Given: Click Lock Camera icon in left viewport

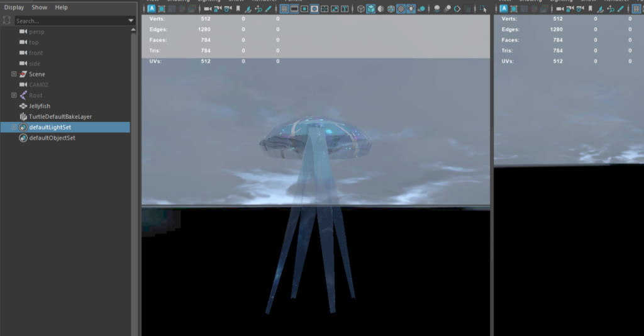Looking at the screenshot, I should click(x=218, y=9).
